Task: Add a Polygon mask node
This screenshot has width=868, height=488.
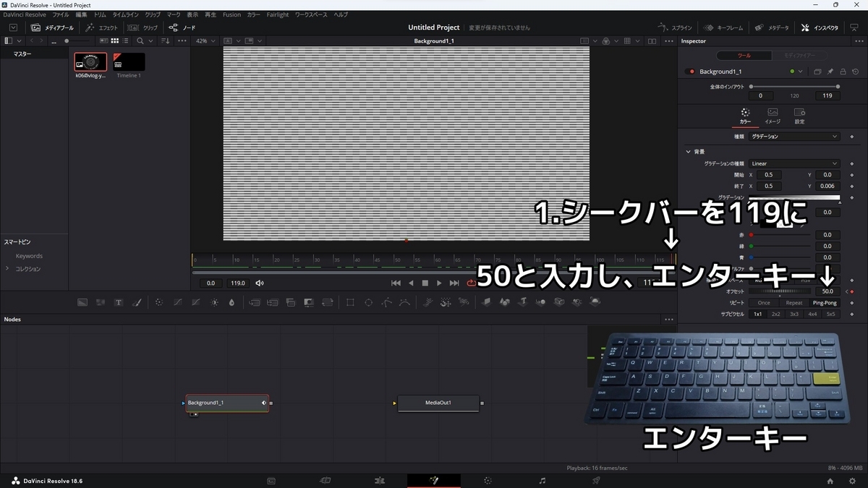Action: tap(385, 302)
